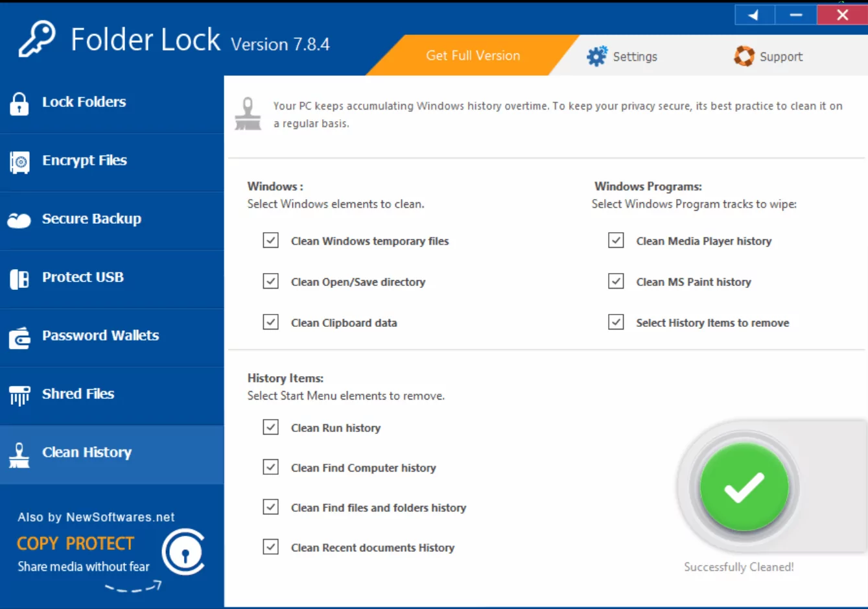The width and height of the screenshot is (868, 609).
Task: Click the green success checkmark button
Action: 744,487
